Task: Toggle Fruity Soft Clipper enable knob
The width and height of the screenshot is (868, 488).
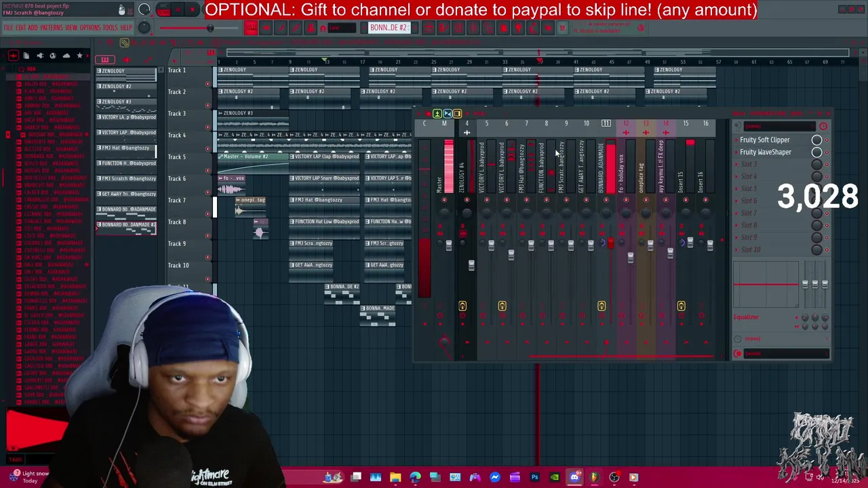Action: (x=816, y=140)
